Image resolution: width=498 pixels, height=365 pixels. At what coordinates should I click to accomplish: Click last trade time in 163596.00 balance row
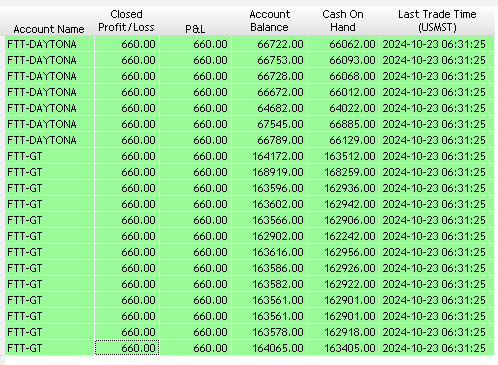437,188
